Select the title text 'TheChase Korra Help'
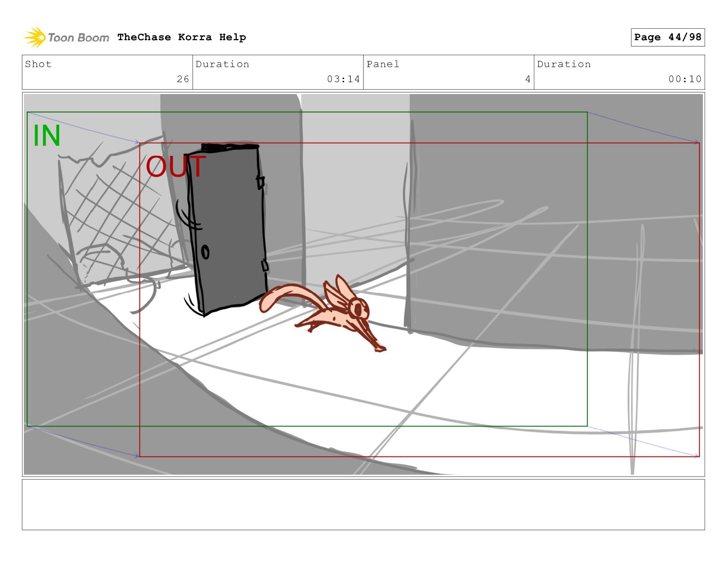This screenshot has width=728, height=563. pyautogui.click(x=182, y=37)
